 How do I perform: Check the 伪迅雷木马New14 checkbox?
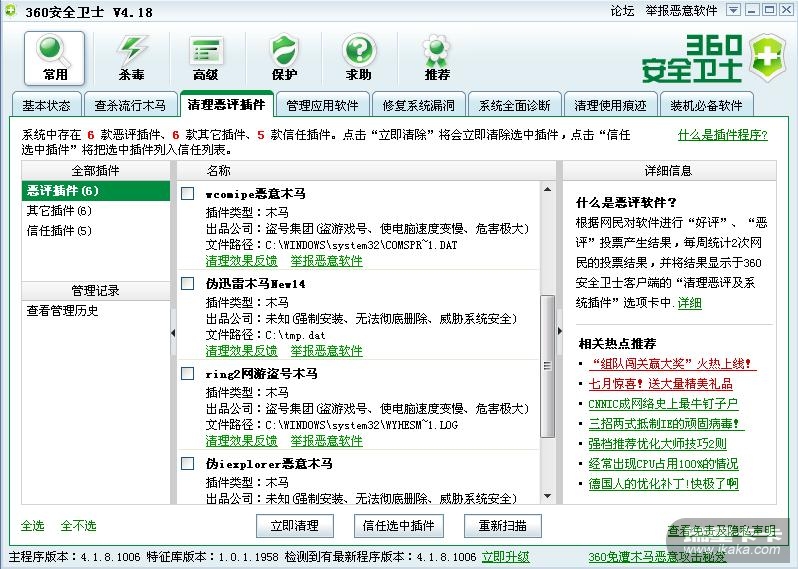188,283
